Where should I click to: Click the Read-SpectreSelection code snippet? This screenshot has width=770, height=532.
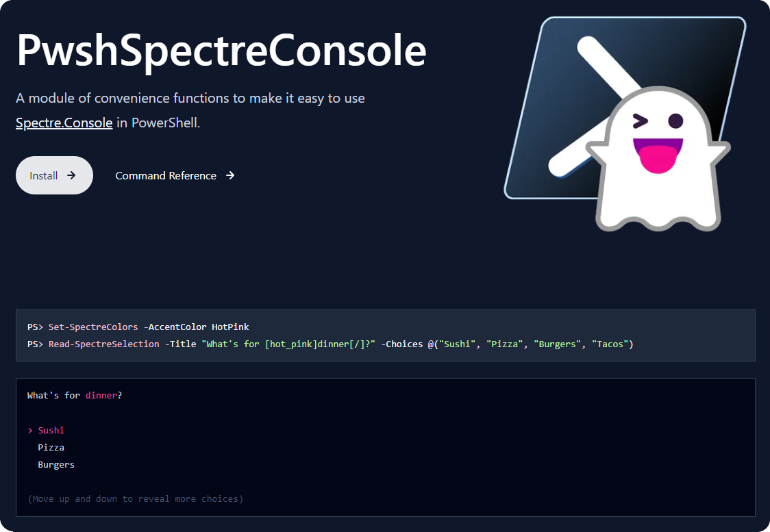pos(103,344)
